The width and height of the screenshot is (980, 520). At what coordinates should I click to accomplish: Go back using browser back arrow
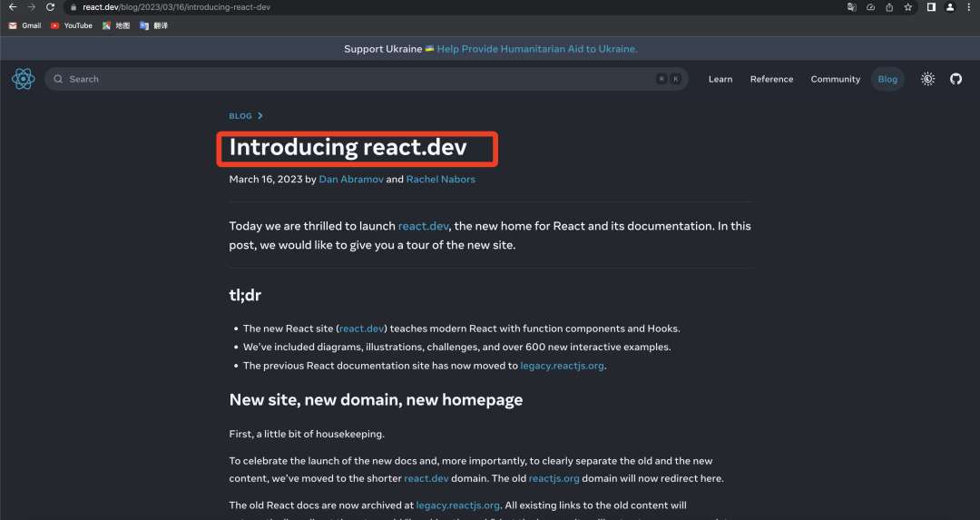tap(13, 7)
